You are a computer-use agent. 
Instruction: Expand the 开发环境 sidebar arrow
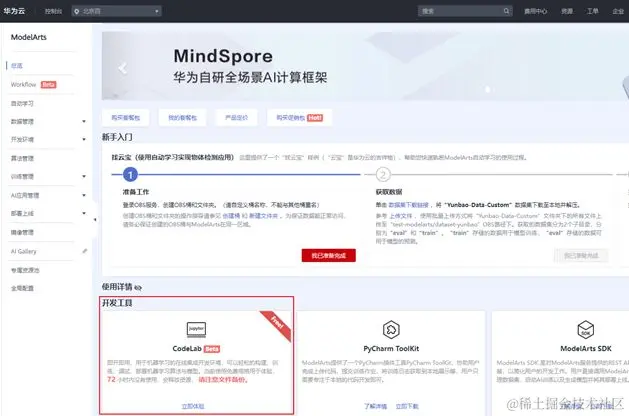tap(84, 139)
